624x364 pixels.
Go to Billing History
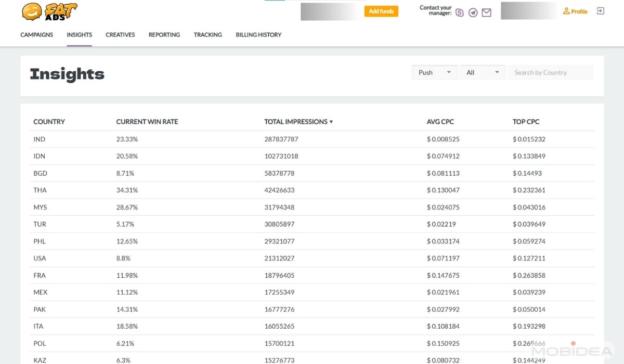point(258,35)
